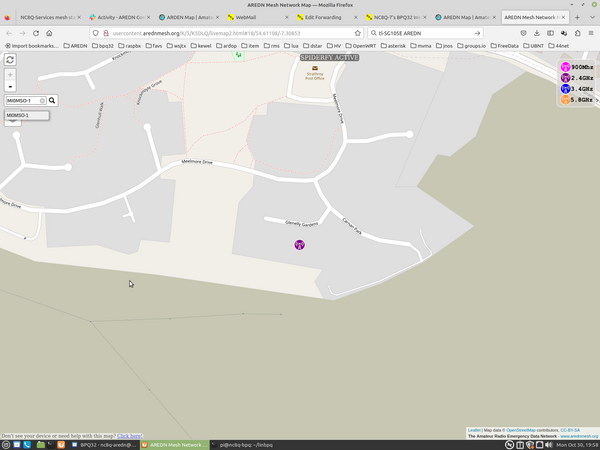
Task: Click the clock Mon Oct 30 in tray
Action: 577,445
